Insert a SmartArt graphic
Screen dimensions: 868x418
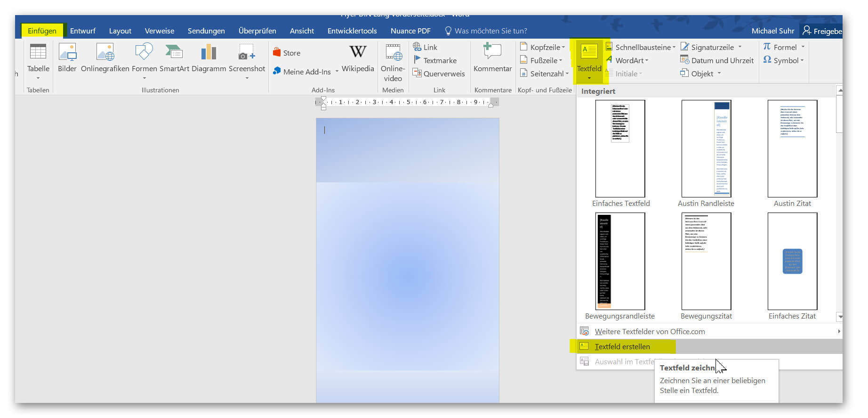coord(174,59)
